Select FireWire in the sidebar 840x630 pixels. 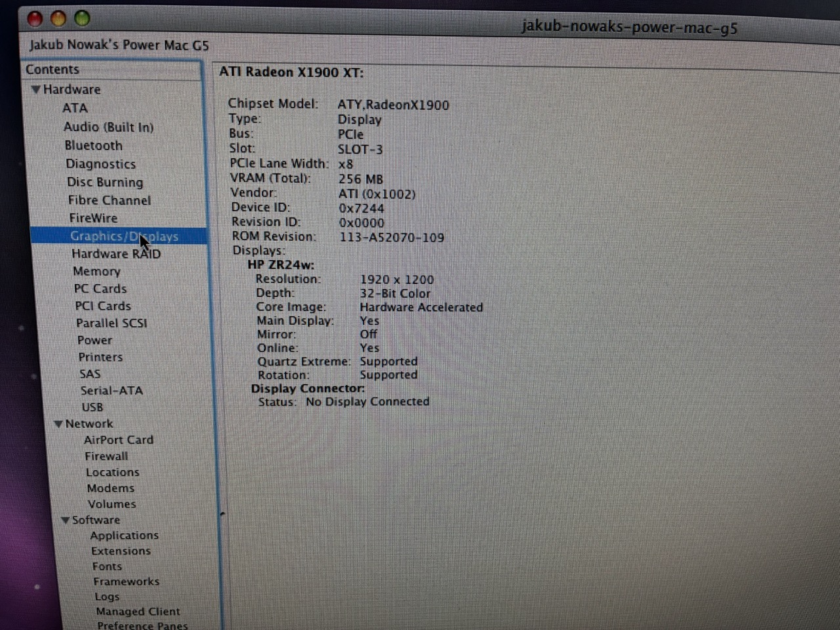(93, 218)
